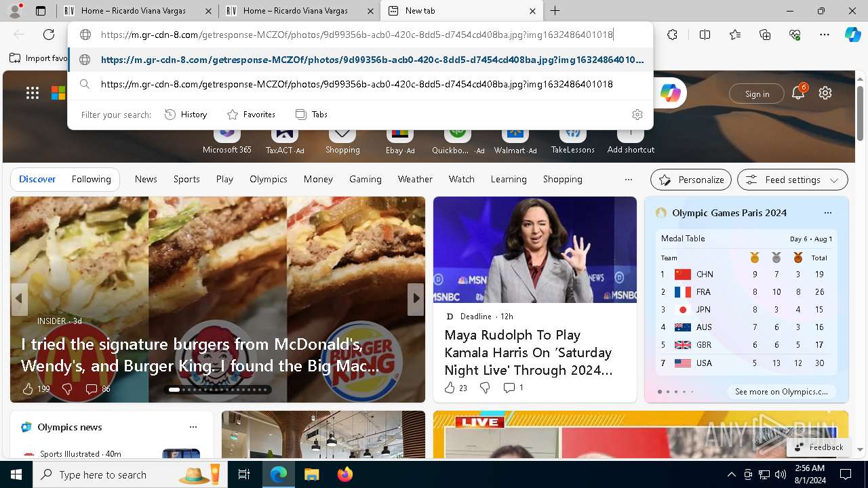Click the Feedback button
868x488 pixels.
pyautogui.click(x=818, y=447)
